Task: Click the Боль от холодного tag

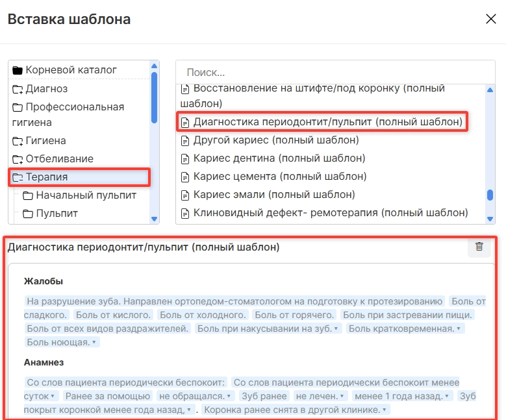Action: click(x=203, y=315)
